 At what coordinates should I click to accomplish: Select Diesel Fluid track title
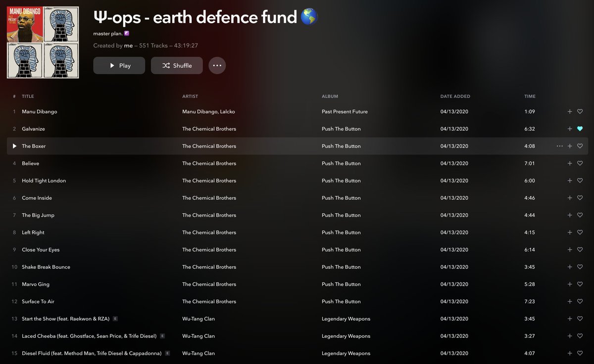point(92,354)
